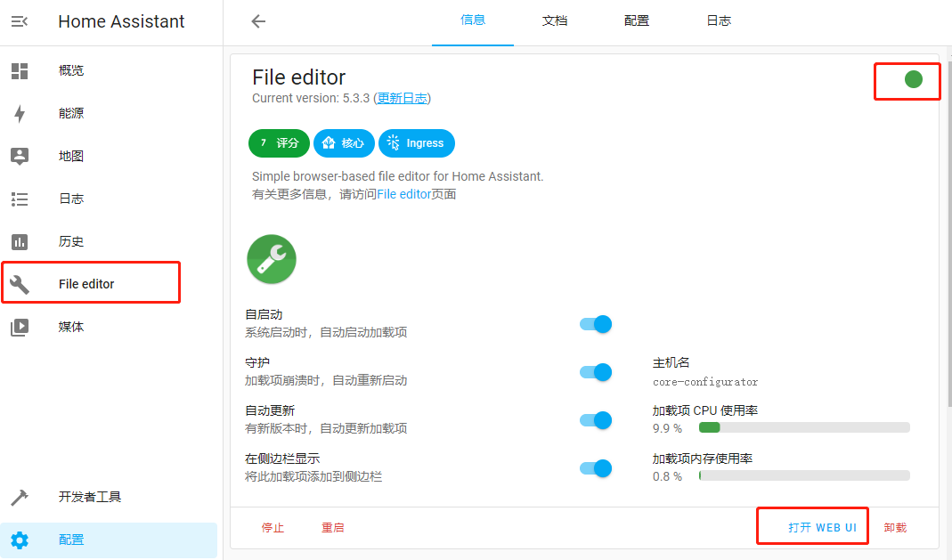The image size is (952, 560).
Task: Switch to the 日志 log tab
Action: [x=719, y=21]
